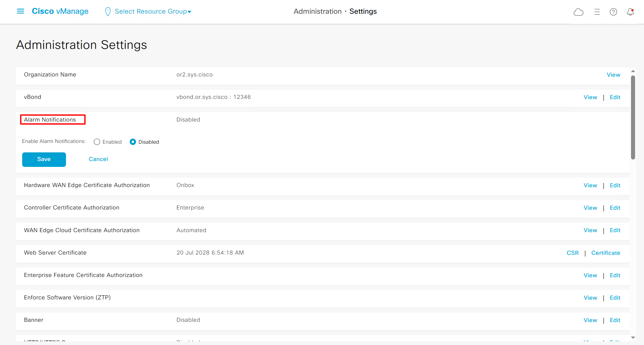Edit the Banner setting
Image resolution: width=644 pixels, height=345 pixels.
point(615,320)
